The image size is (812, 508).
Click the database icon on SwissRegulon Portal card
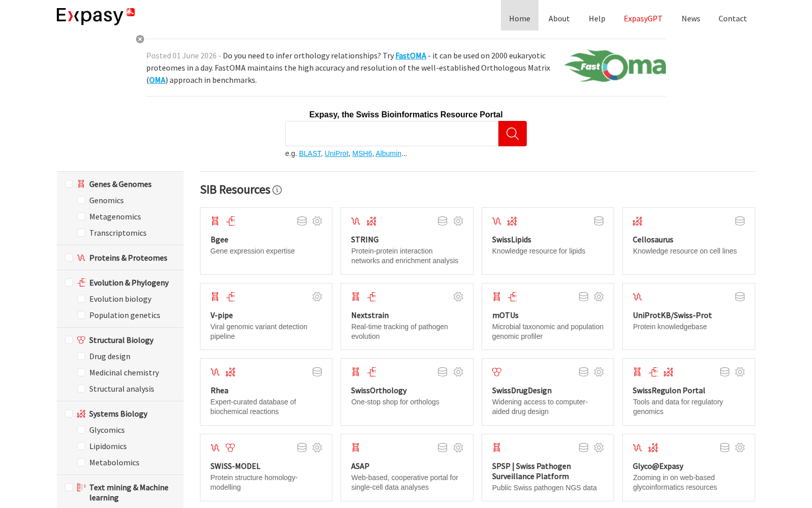coord(725,372)
